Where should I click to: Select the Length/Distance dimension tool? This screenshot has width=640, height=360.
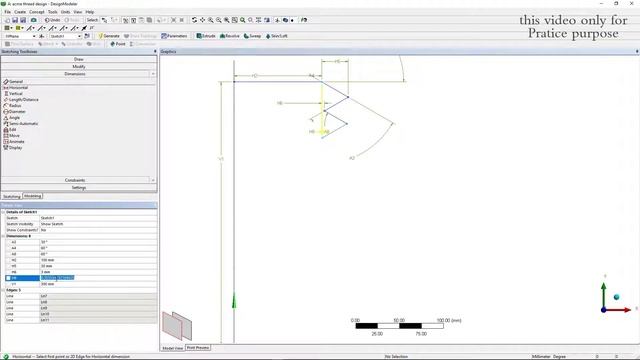tap(20, 100)
